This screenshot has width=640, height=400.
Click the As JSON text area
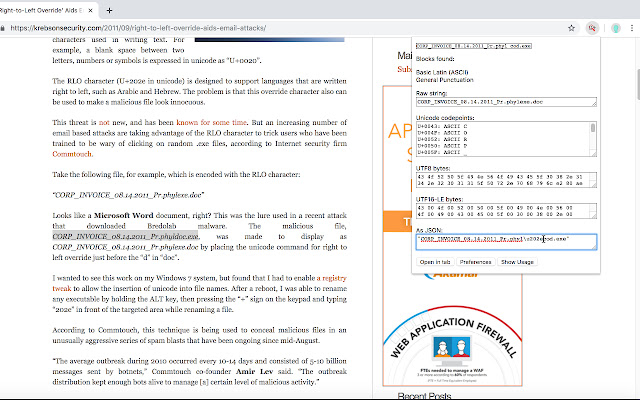pyautogui.click(x=506, y=242)
